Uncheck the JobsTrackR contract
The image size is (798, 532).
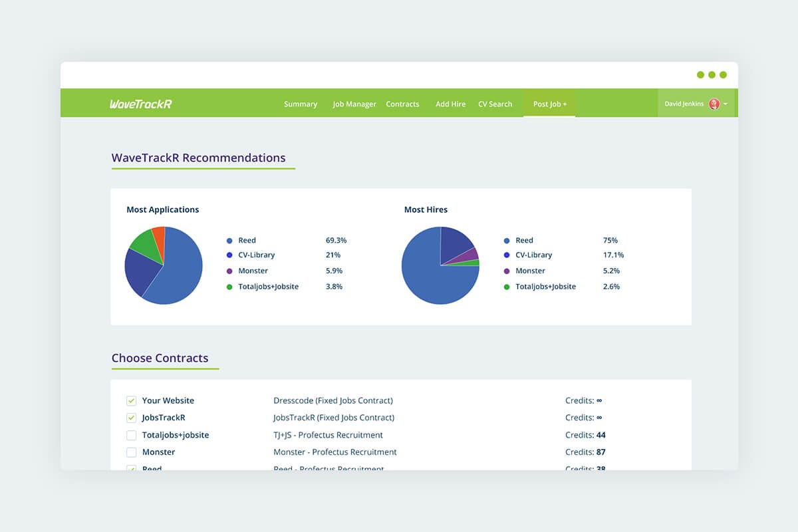tap(132, 418)
